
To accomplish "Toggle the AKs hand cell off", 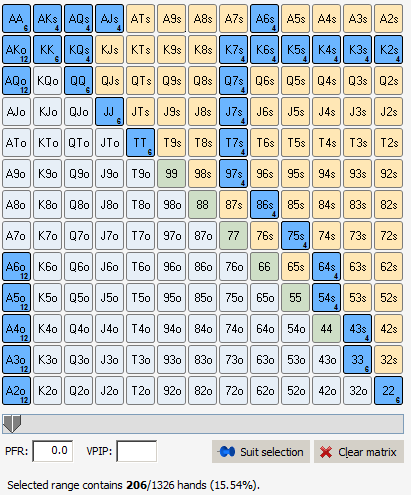I will click(x=47, y=19).
